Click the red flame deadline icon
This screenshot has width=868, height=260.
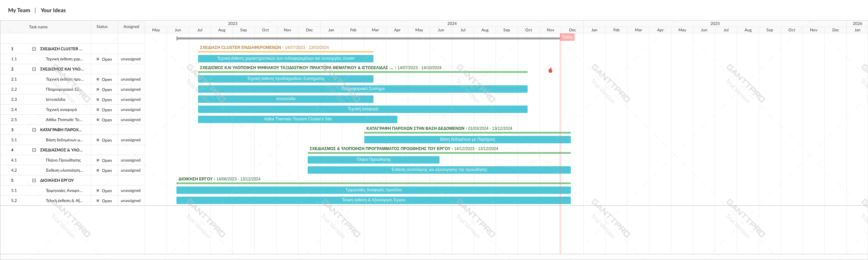[550, 70]
